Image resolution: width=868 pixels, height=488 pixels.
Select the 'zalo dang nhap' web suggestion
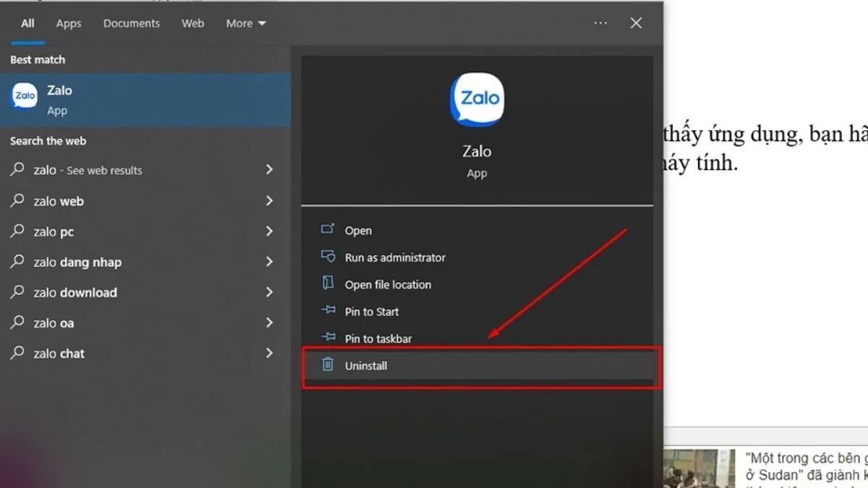(x=77, y=262)
